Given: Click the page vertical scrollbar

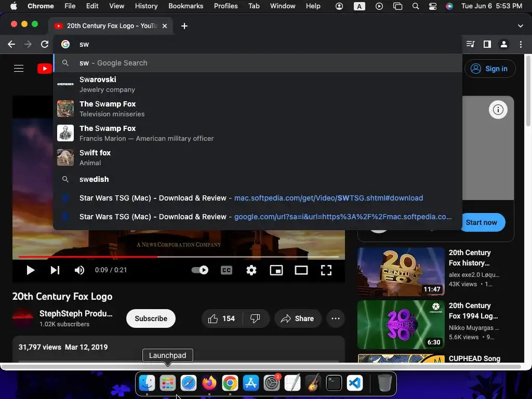Looking at the screenshot, I should (x=528, y=91).
